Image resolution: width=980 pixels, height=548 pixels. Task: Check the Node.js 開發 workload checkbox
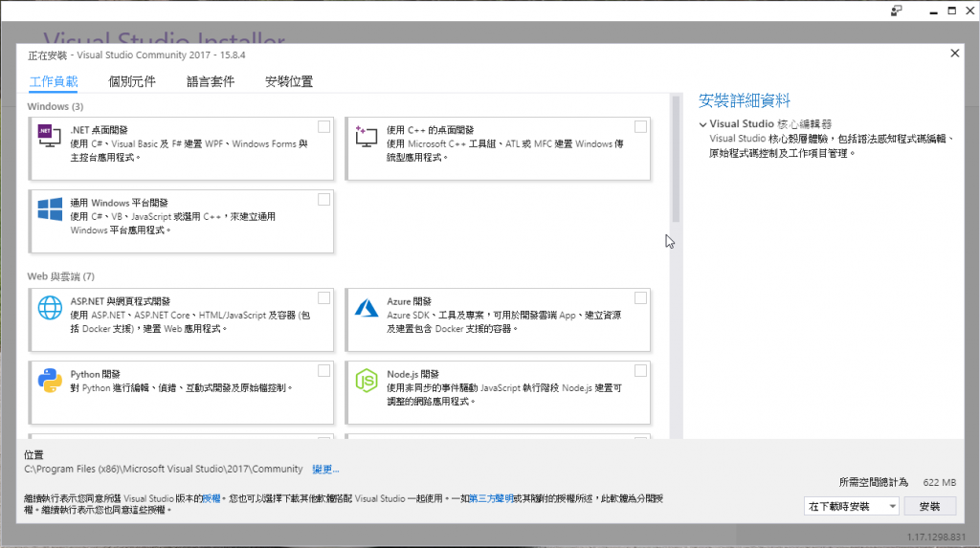pos(640,371)
